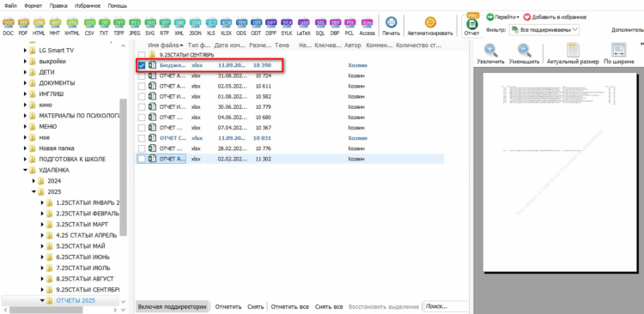This screenshot has height=314, width=644.
Task: Select the JSON export icon
Action: pyautogui.click(x=196, y=27)
